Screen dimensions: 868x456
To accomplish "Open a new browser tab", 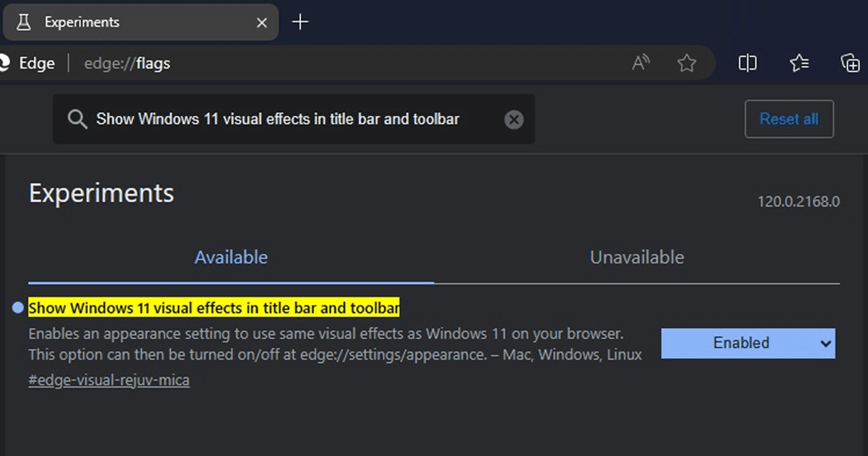I will [x=299, y=22].
